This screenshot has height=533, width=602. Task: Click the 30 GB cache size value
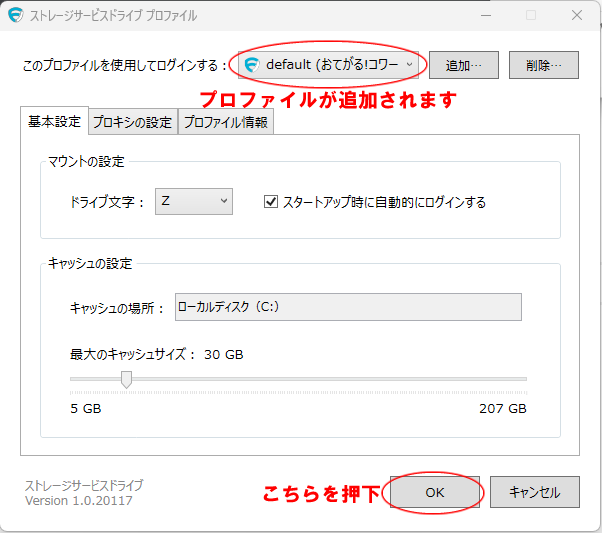pos(223,354)
